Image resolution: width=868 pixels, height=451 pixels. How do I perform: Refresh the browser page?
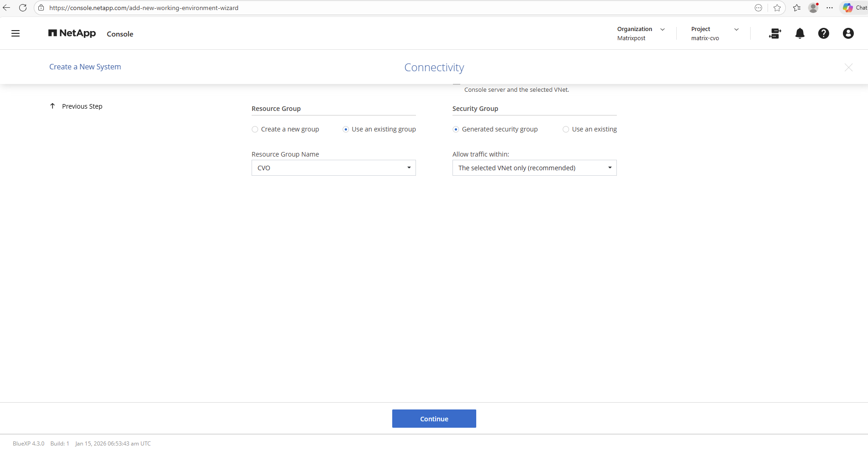click(x=23, y=8)
